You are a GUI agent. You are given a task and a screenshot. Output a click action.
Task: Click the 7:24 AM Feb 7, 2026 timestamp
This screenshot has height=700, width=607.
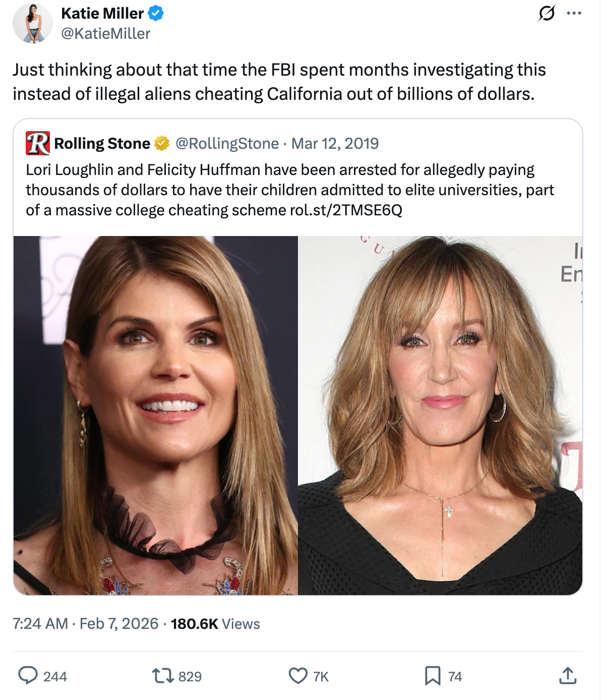(x=86, y=624)
